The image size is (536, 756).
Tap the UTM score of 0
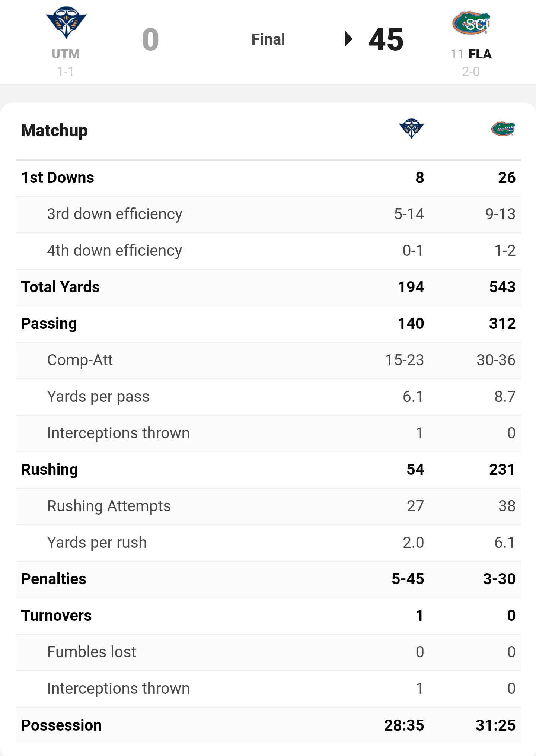pos(150,39)
